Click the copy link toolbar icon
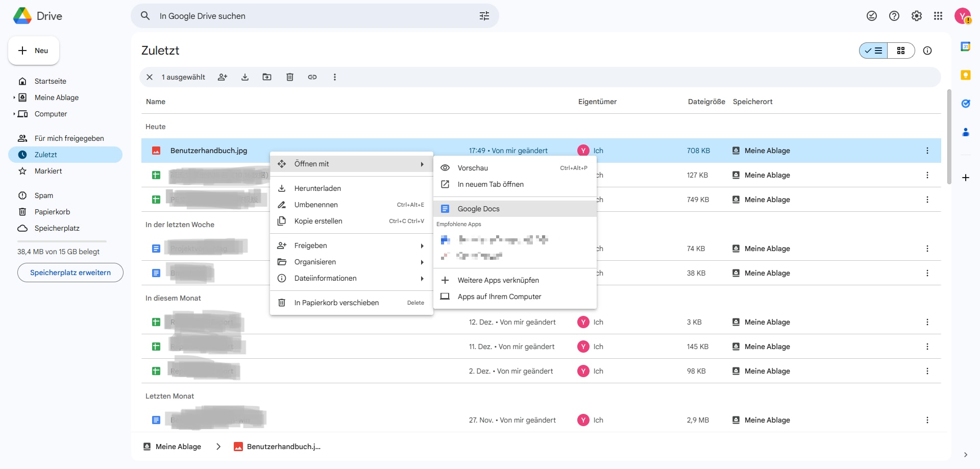980x469 pixels. click(x=312, y=77)
